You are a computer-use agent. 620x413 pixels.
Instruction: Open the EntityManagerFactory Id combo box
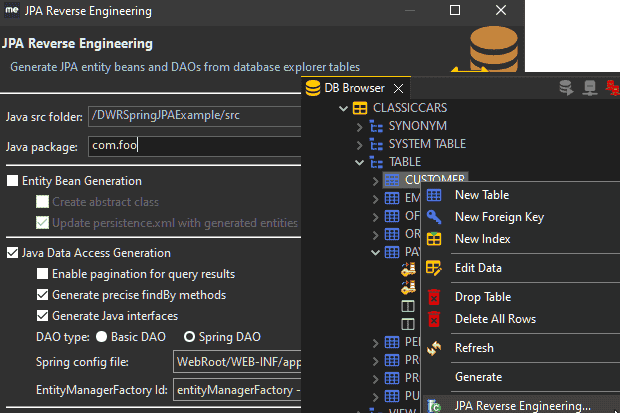(237, 390)
